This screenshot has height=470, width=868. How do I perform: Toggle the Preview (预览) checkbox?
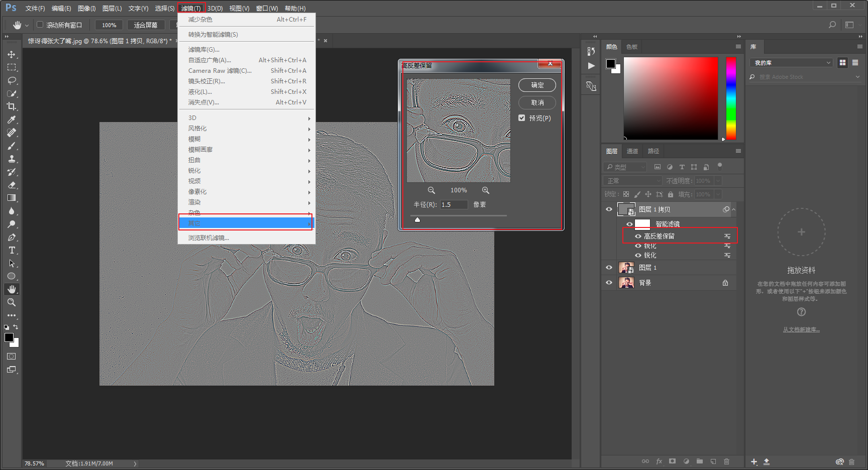click(x=521, y=118)
